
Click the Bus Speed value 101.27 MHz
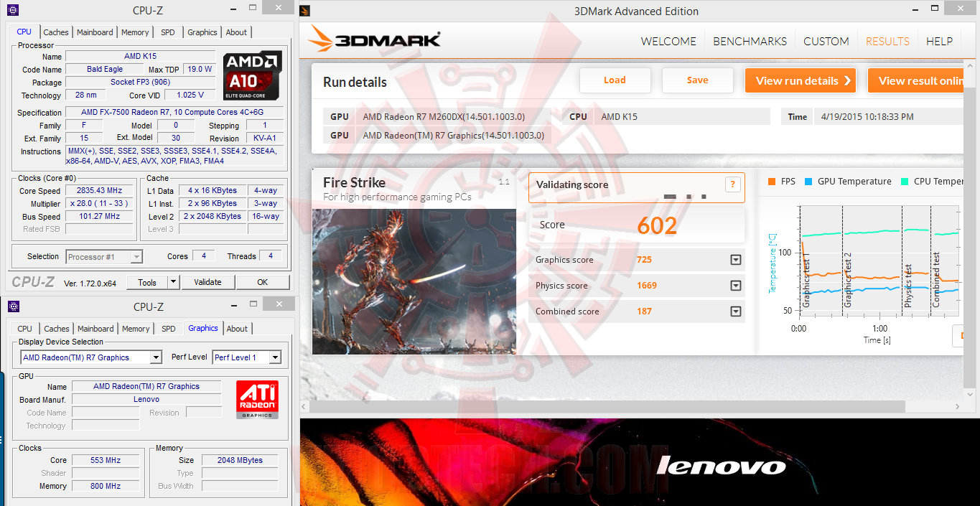(99, 217)
